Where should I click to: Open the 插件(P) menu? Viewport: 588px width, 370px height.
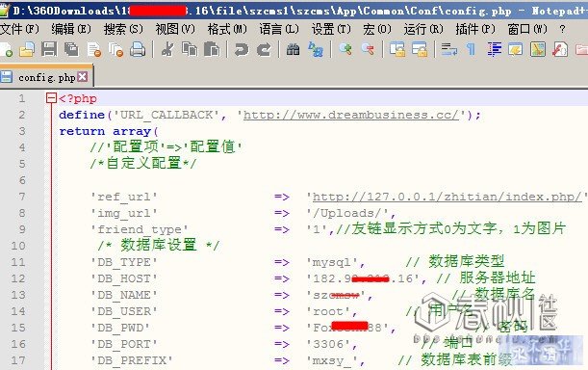tap(475, 29)
